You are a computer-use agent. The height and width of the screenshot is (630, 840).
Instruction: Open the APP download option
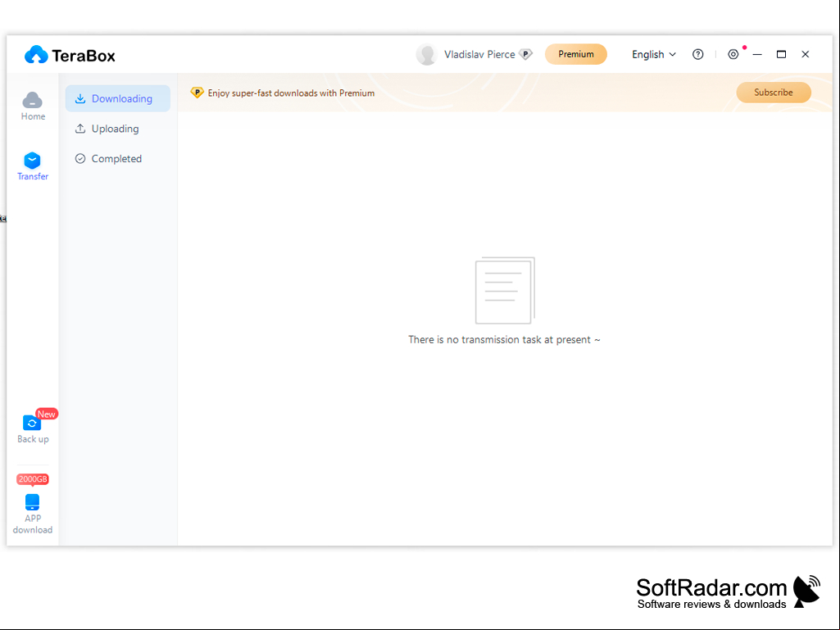pos(33,514)
